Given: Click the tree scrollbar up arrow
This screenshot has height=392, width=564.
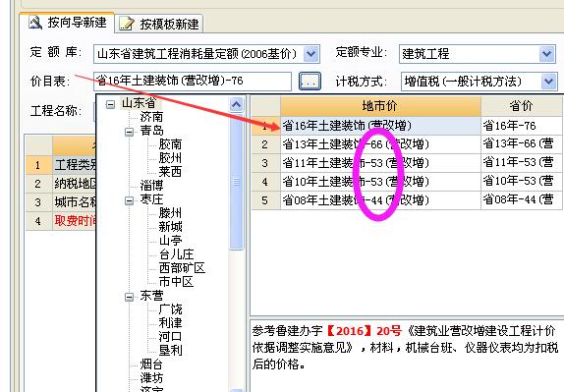Looking at the screenshot, I should [236, 105].
